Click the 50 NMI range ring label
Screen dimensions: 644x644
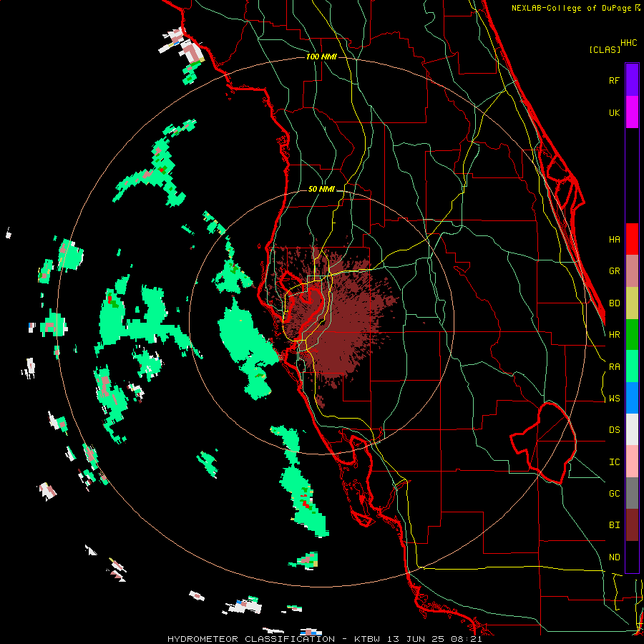click(321, 190)
